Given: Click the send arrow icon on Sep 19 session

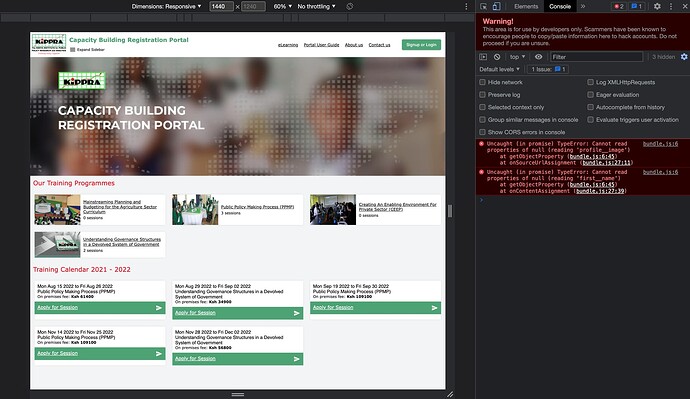Looking at the screenshot, I should click(434, 308).
